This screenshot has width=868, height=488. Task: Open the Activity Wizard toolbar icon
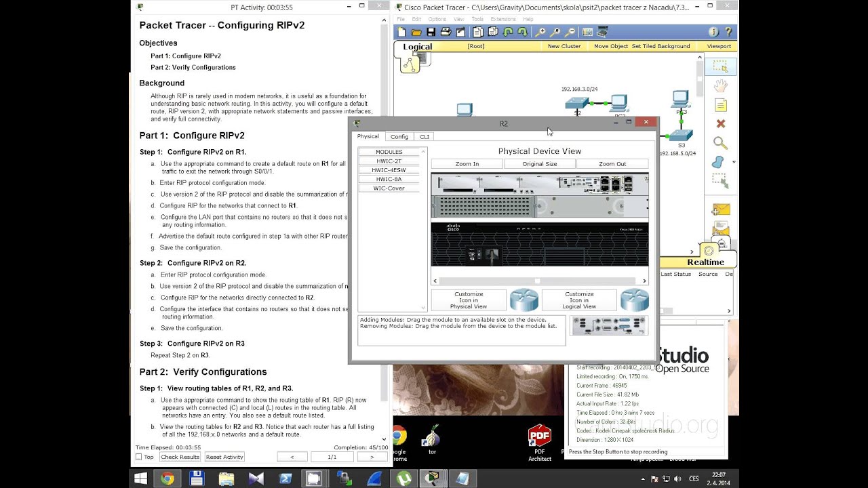[x=461, y=32]
